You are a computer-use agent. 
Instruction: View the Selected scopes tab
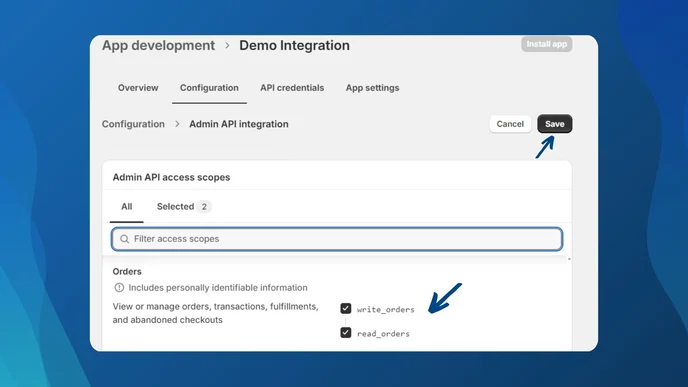click(x=184, y=207)
